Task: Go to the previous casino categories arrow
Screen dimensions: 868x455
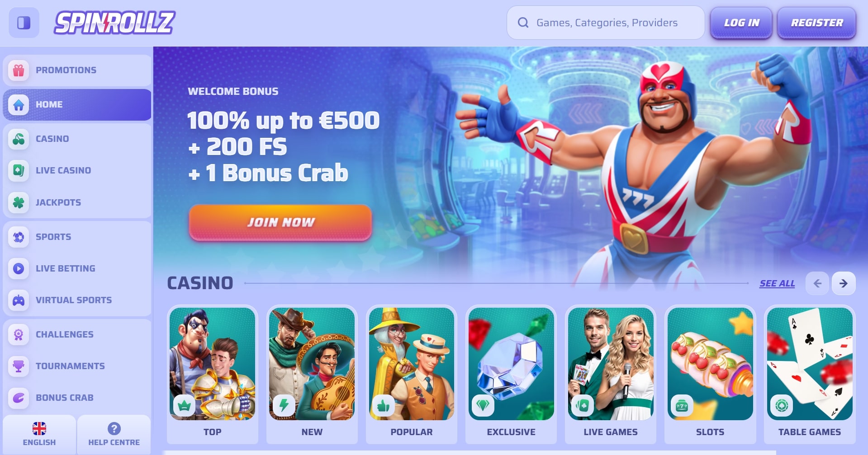Action: coord(817,283)
